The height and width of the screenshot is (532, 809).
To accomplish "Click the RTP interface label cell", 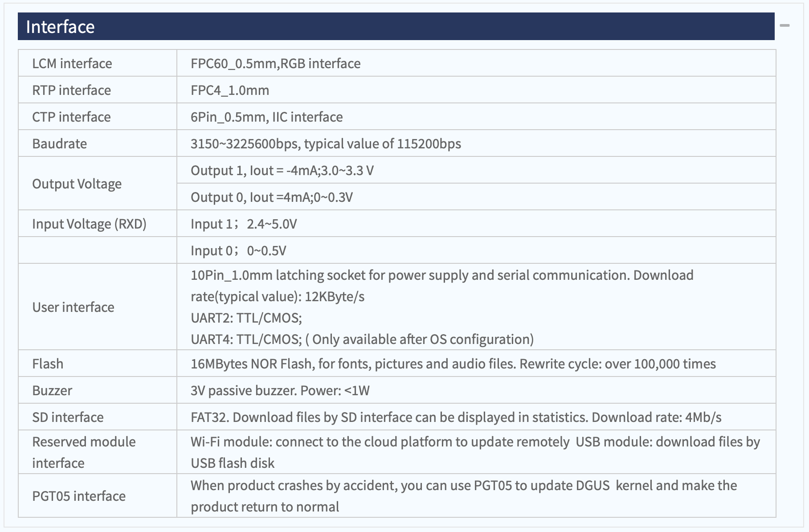I will tap(98, 90).
